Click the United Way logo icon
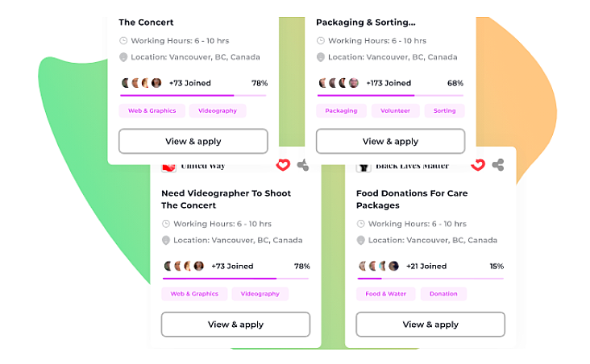Screen dimensions: 590x364 (168, 168)
